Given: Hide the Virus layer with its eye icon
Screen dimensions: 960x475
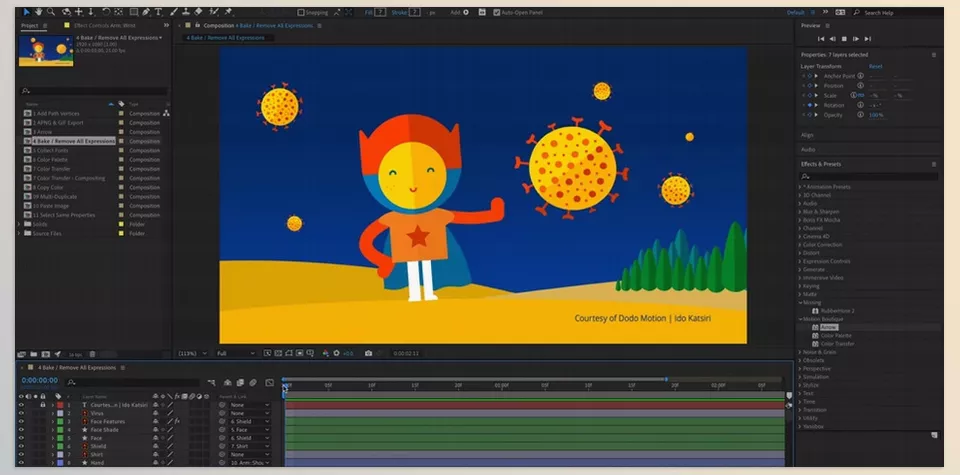Looking at the screenshot, I should pyautogui.click(x=21, y=413).
